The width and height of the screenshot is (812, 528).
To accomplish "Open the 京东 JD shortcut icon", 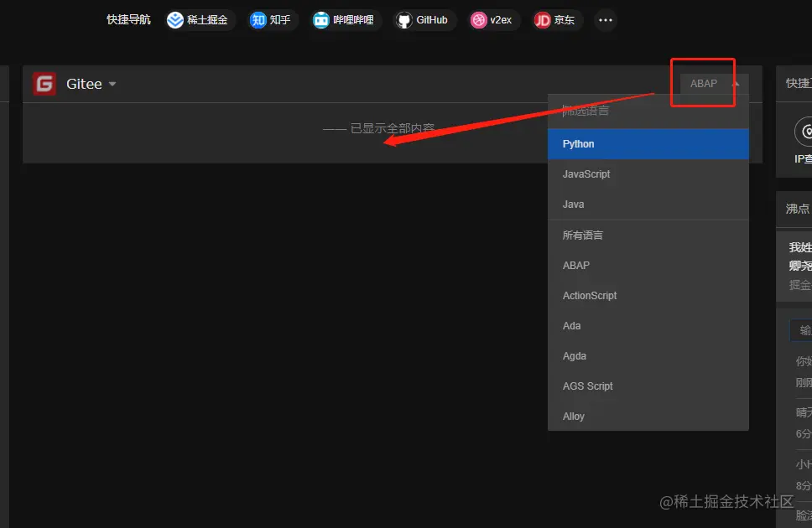I will point(542,20).
